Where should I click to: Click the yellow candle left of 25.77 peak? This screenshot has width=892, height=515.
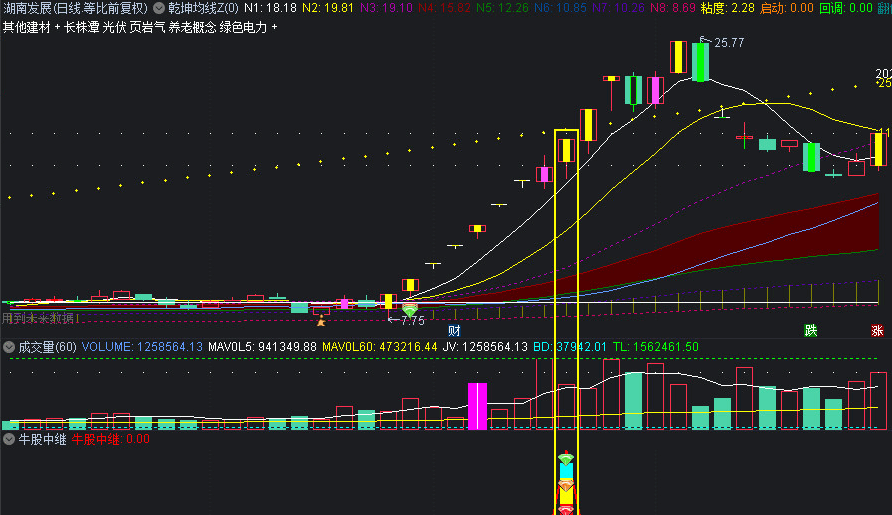coord(678,57)
